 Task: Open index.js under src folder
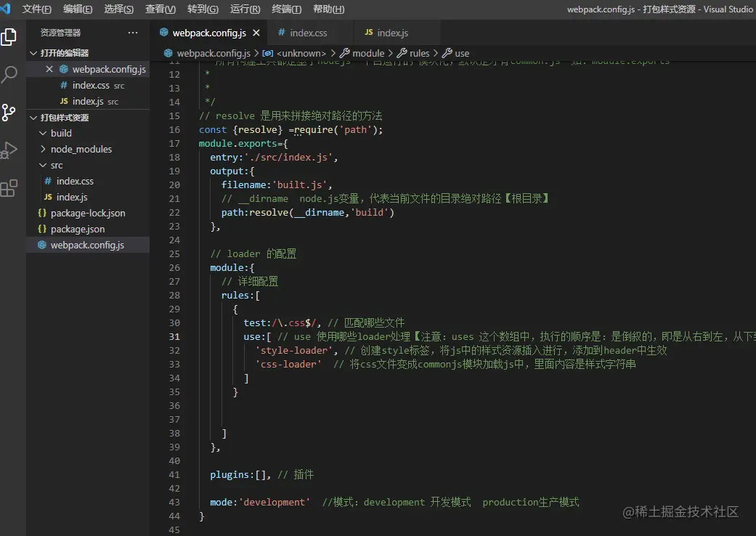click(88, 197)
